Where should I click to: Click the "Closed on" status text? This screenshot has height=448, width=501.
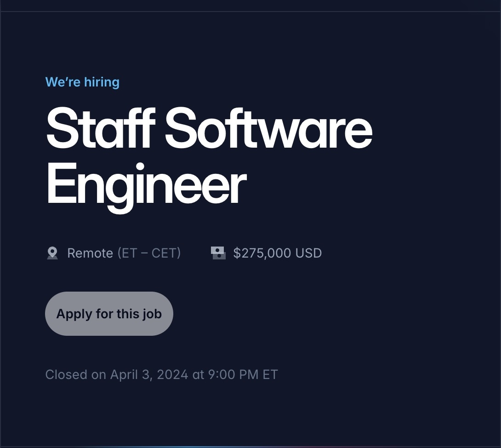76,374
